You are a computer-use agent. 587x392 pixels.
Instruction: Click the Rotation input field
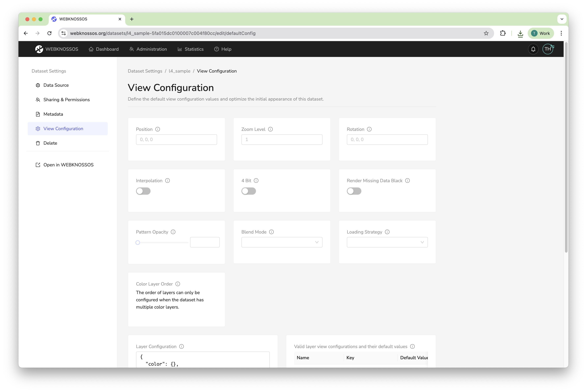(x=387, y=140)
